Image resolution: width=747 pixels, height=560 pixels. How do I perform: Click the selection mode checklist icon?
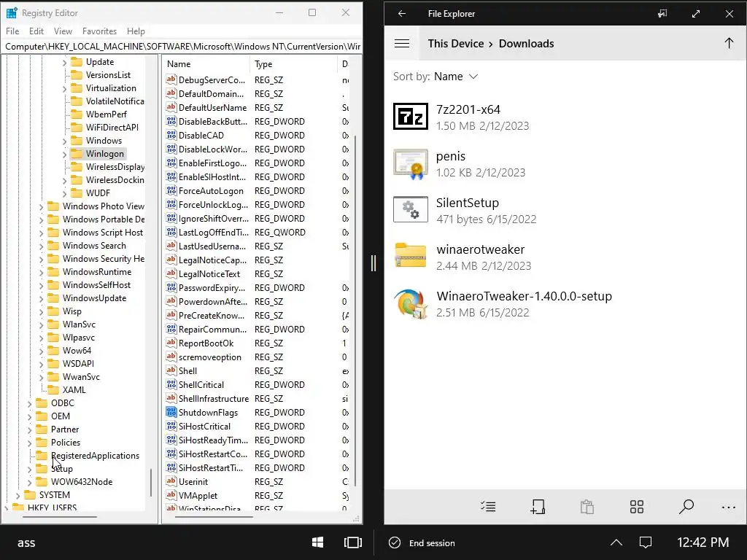488,507
